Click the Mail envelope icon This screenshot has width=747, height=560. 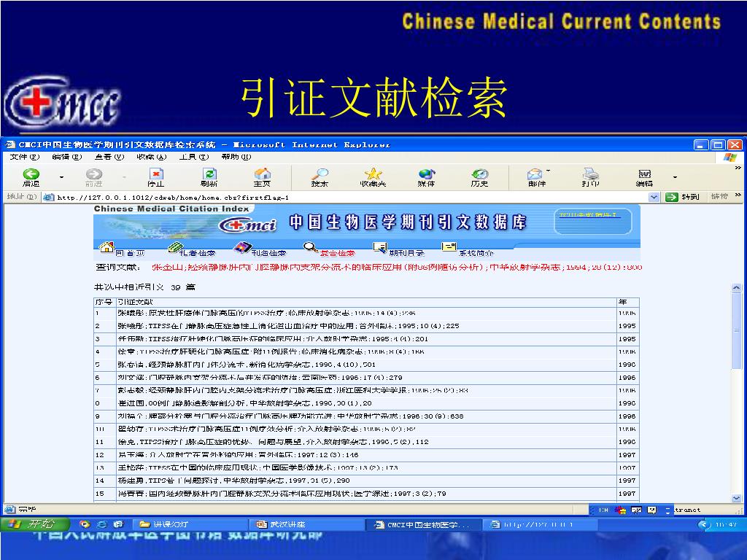535,174
